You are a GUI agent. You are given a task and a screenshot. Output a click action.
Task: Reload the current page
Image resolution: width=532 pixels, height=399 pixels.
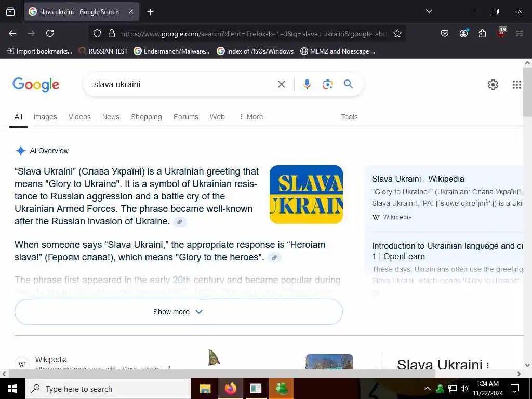coord(50,33)
